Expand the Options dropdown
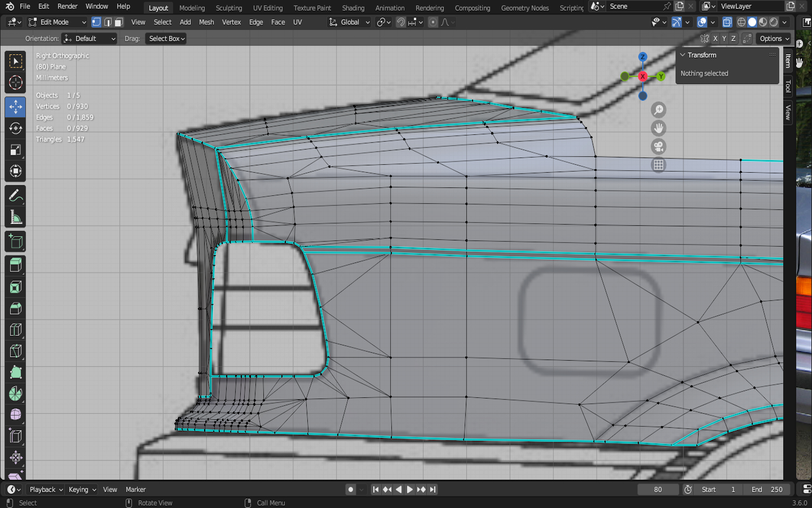812x508 pixels. click(774, 38)
